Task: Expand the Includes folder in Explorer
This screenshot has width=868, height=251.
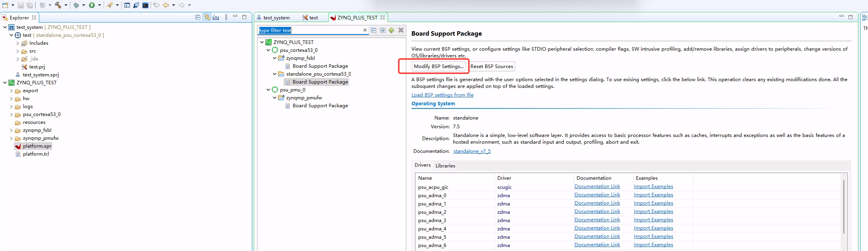Action: click(x=17, y=43)
